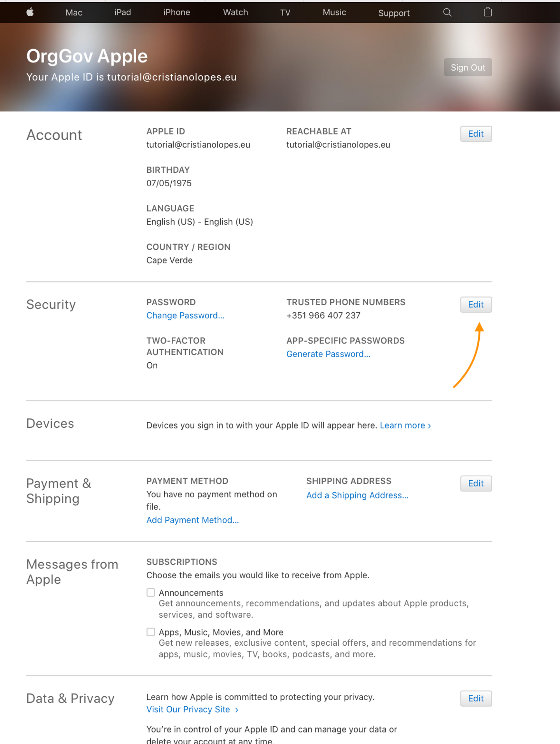Screen dimensions: 560x744
Task: Edit Payment & Shipping details
Action: (476, 484)
